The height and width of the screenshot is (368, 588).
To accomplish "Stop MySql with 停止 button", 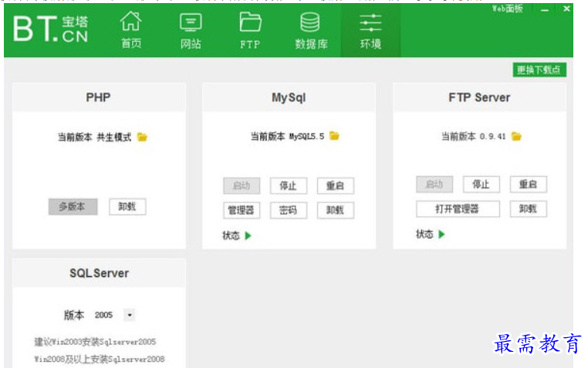I will [288, 185].
